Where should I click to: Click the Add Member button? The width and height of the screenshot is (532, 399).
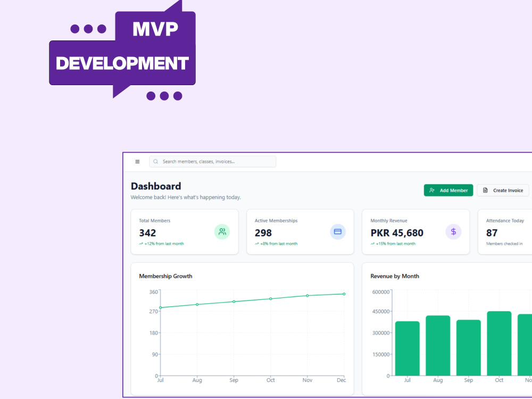[x=448, y=190]
